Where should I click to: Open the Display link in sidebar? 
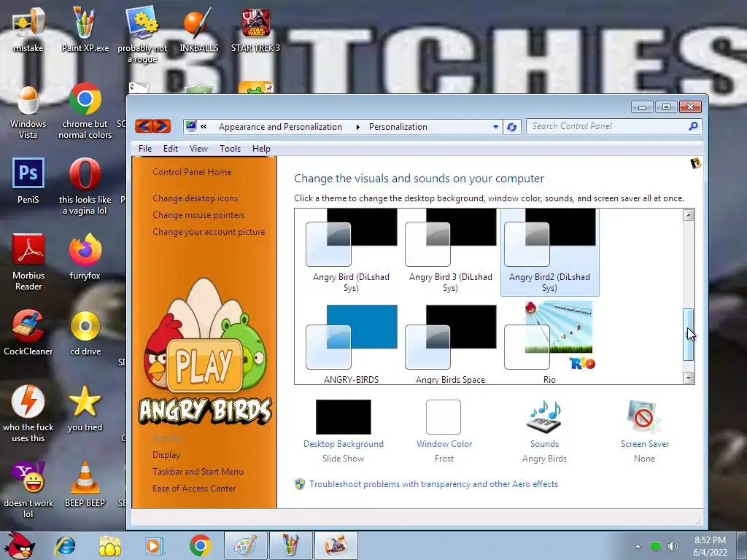[166, 455]
